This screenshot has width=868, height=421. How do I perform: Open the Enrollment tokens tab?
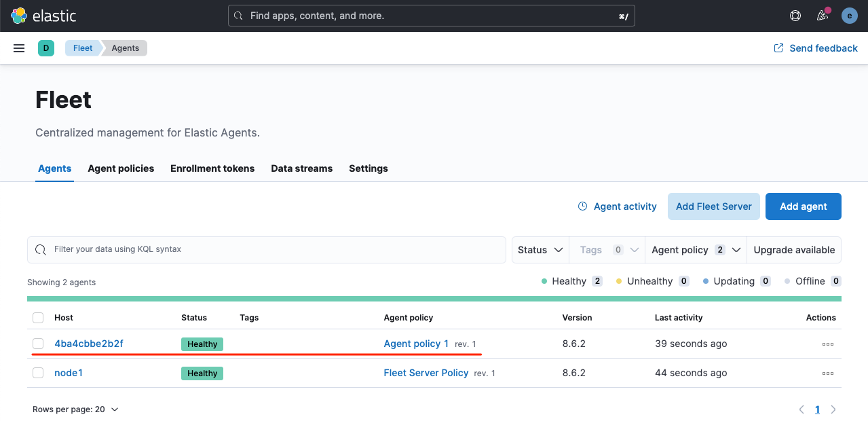point(212,168)
